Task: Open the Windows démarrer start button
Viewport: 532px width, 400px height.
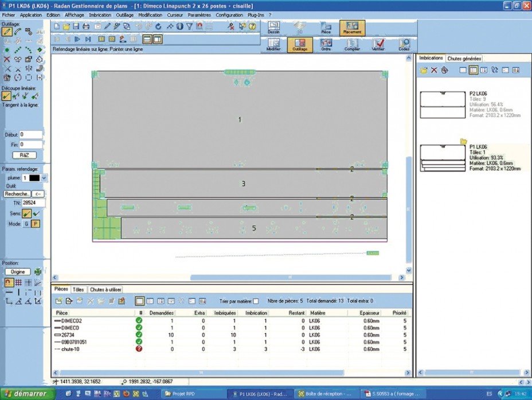Action: (27, 394)
